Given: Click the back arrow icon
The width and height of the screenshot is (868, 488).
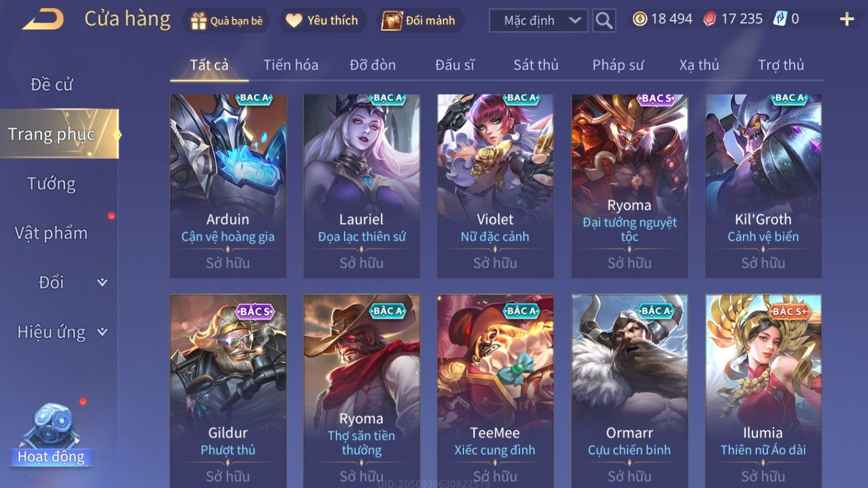Looking at the screenshot, I should coord(43,19).
